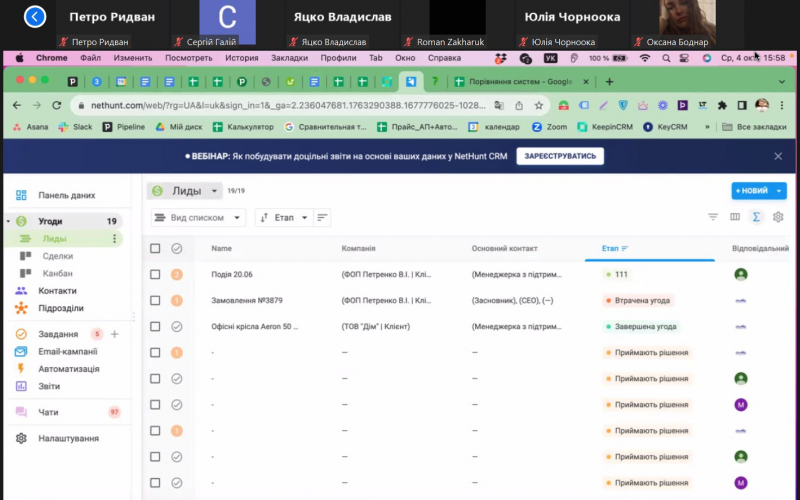Click the green 111 stage tag
800x500 pixels.
click(x=616, y=274)
